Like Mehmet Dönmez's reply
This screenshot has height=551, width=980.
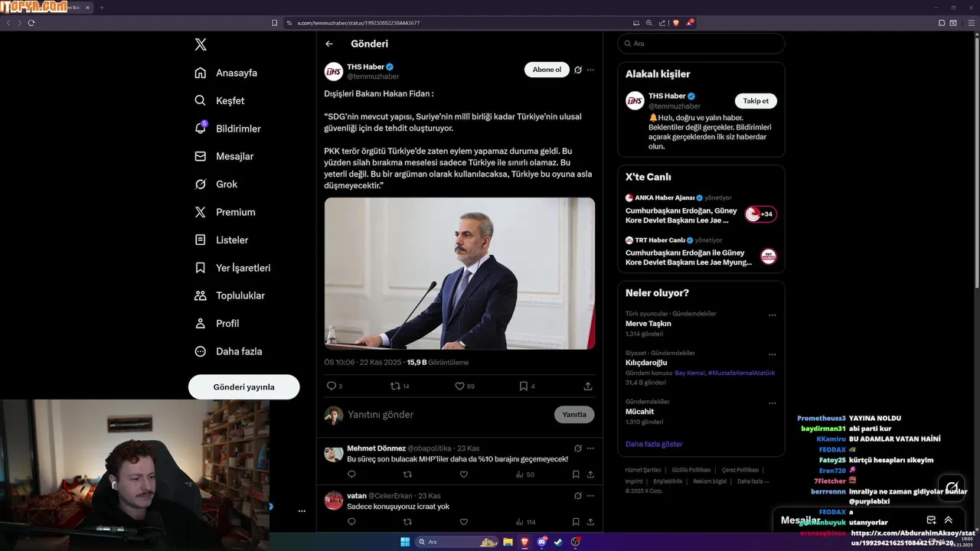point(463,474)
